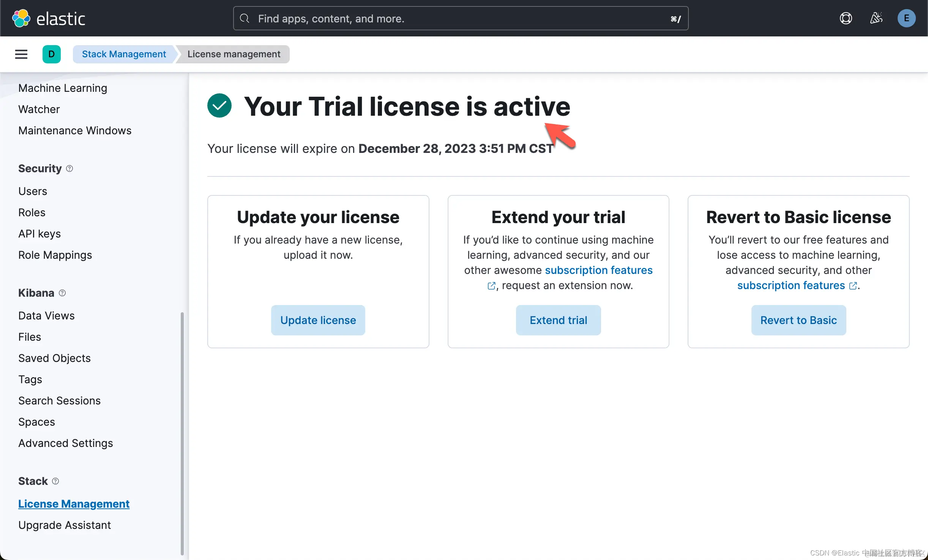Open the help lifebuoy icon menu
The image size is (928, 560).
pyautogui.click(x=846, y=18)
